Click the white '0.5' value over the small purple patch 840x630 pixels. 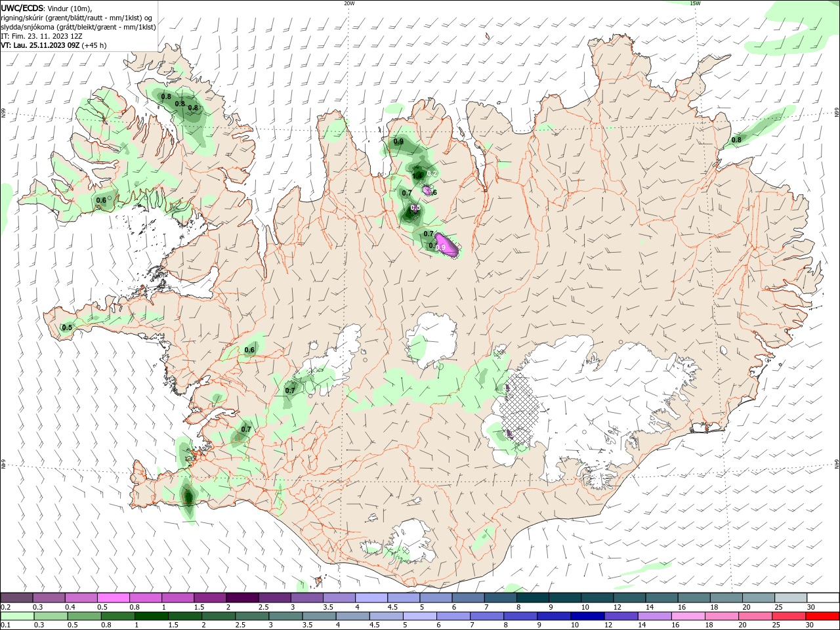point(415,207)
